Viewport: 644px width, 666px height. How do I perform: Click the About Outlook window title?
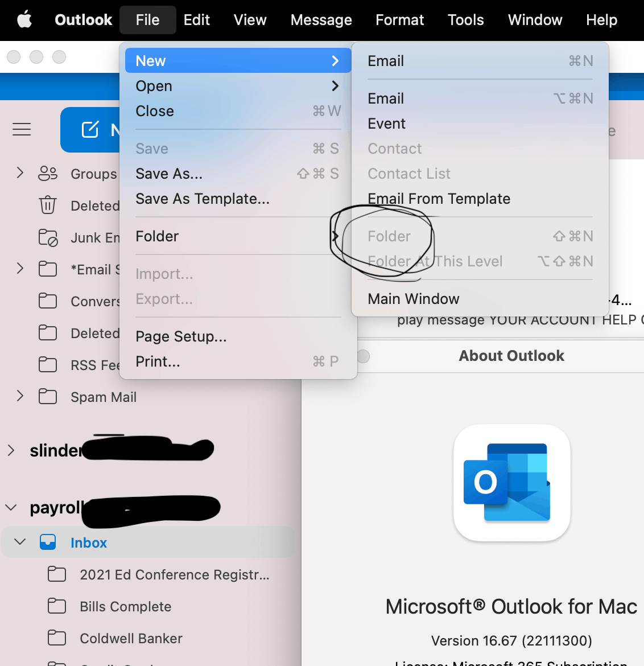point(511,356)
